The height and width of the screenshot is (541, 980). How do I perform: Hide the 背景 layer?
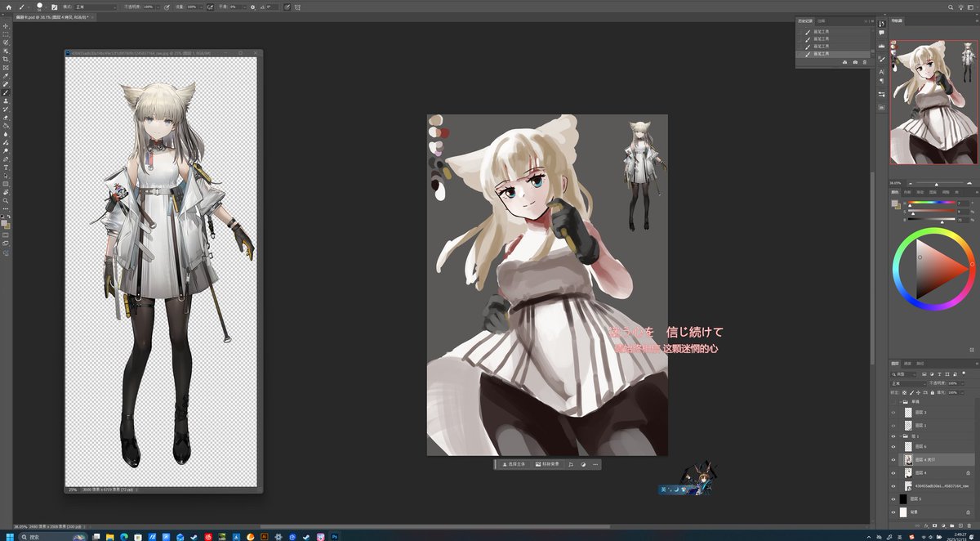click(893, 512)
